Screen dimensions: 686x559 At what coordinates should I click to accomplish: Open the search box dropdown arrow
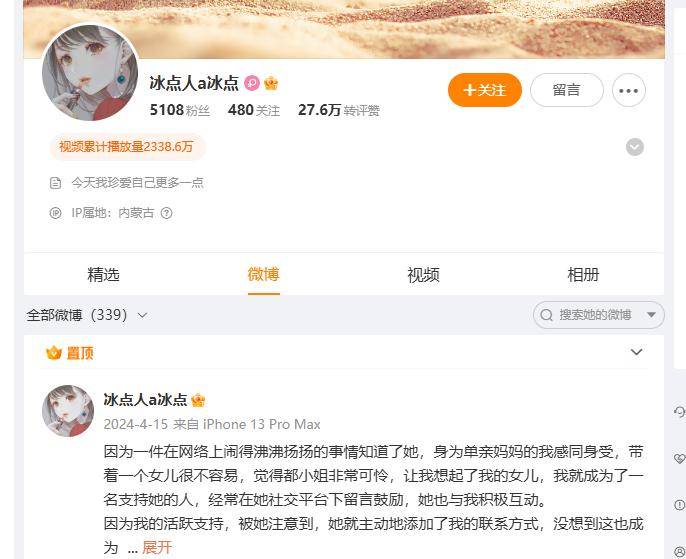(651, 315)
